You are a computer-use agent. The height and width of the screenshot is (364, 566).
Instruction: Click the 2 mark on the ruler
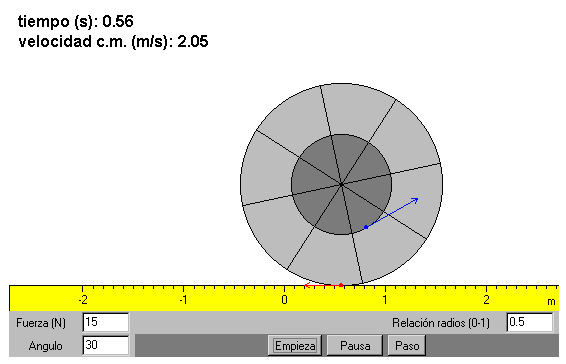pos(486,300)
